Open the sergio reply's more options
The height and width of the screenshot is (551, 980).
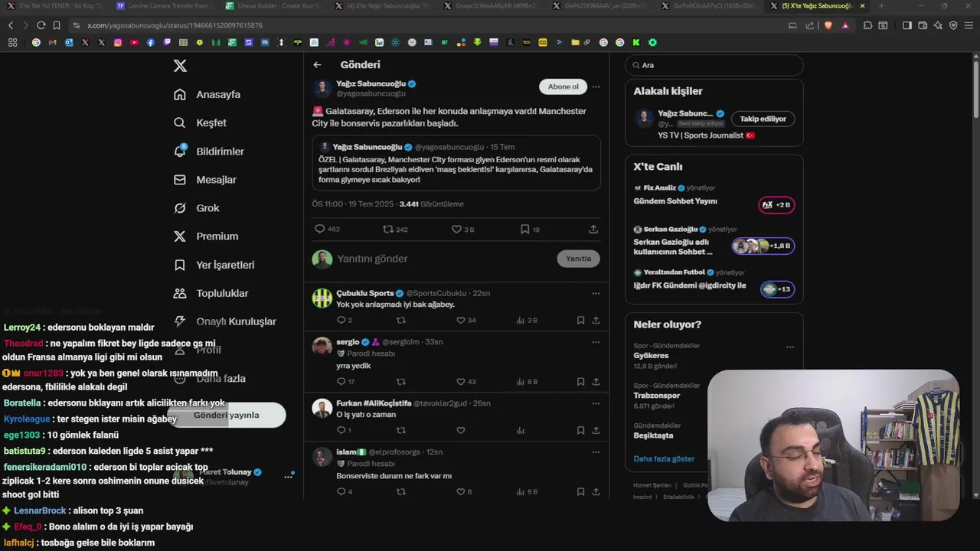[x=596, y=341]
